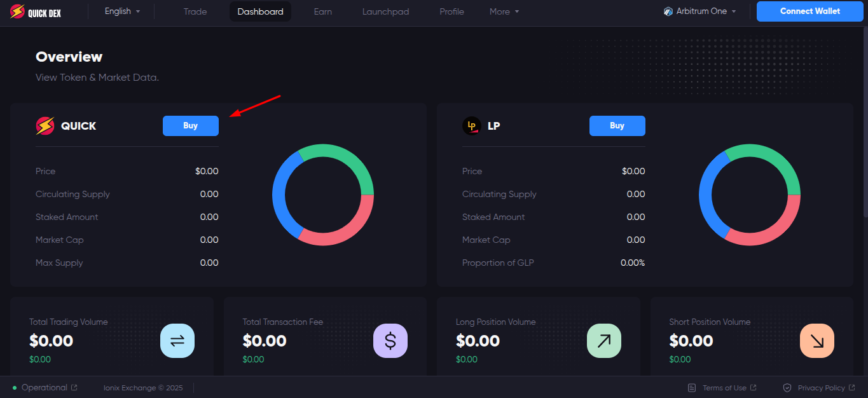Click the LP token icon

[471, 126]
